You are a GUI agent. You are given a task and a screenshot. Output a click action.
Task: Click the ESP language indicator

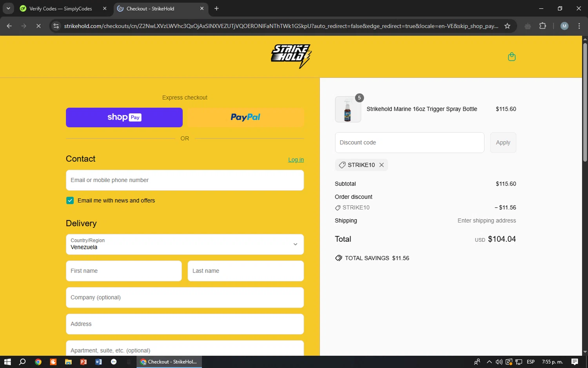531,362
